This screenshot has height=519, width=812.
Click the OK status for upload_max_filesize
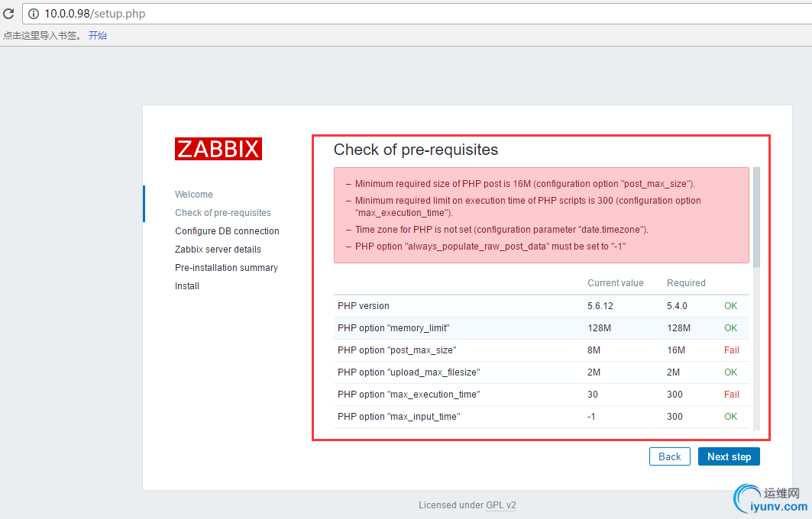(731, 372)
